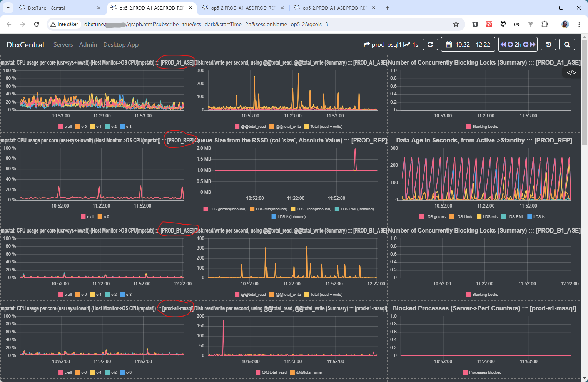Screen dimensions: 588x382
Task: Open the browser Extensions puzzle icon
Action: tap(545, 24)
